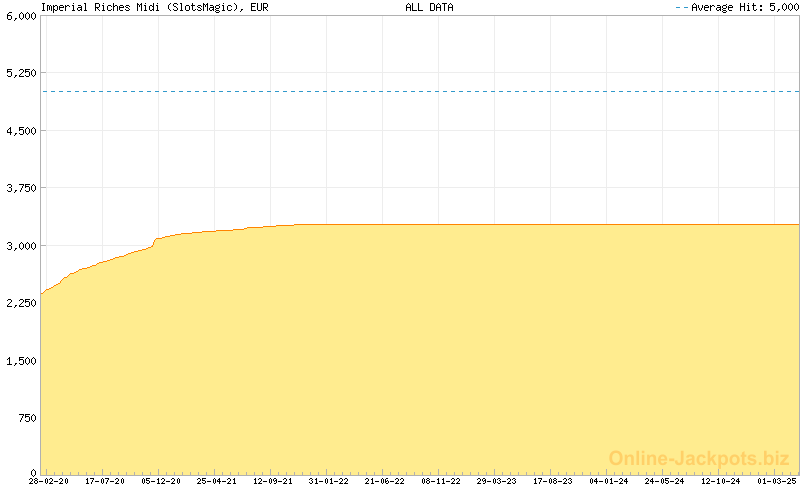Click the 5,250 y-axis label
This screenshot has width=800, height=490.
19,74
